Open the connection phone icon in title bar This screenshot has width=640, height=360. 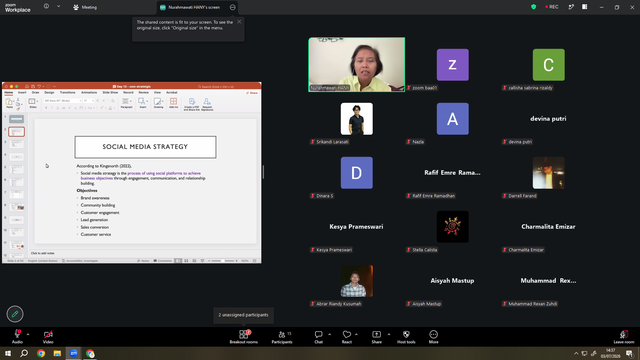[571, 7]
